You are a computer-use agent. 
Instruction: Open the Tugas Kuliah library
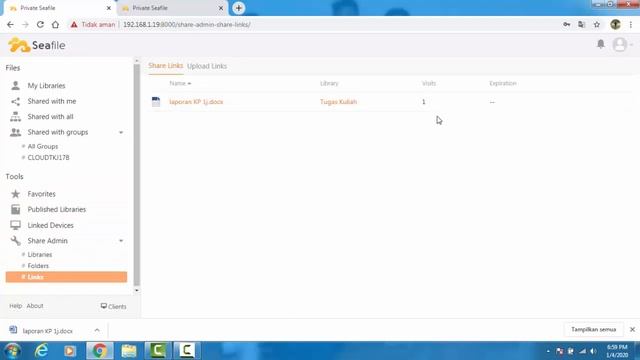(x=338, y=102)
